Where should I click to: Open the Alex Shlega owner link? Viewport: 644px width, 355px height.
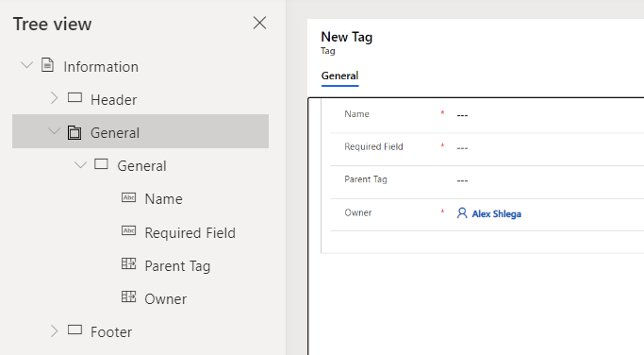point(497,214)
